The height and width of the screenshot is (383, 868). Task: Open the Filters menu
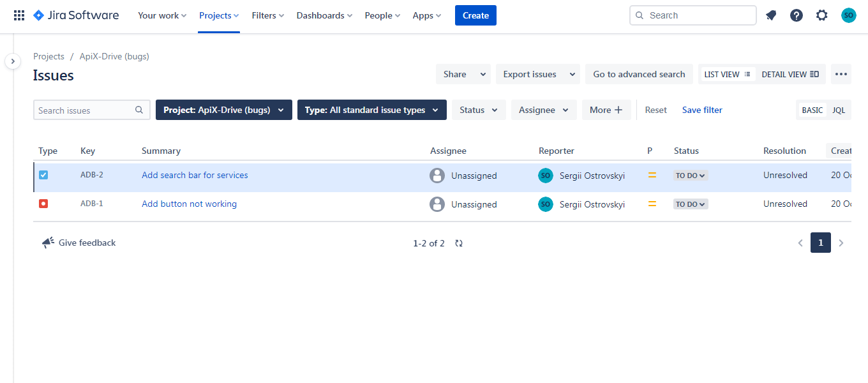click(268, 15)
